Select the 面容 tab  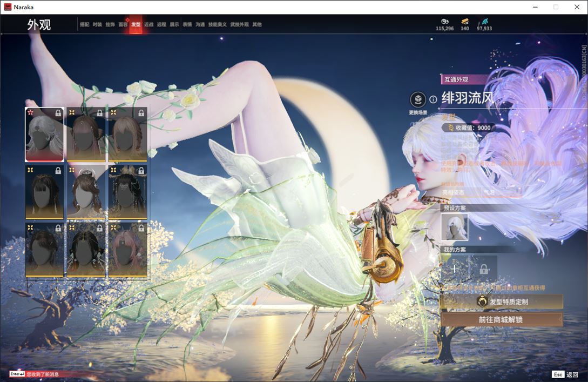(x=123, y=24)
